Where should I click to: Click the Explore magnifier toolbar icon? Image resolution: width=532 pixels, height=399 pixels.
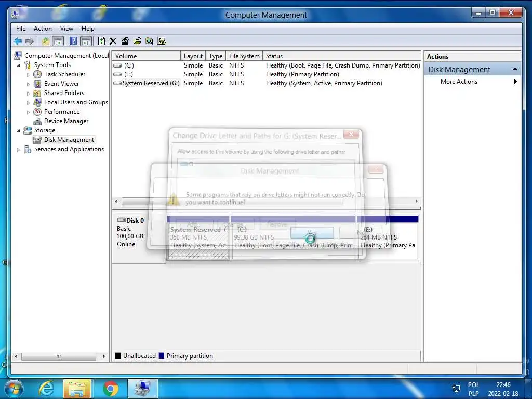tap(149, 42)
